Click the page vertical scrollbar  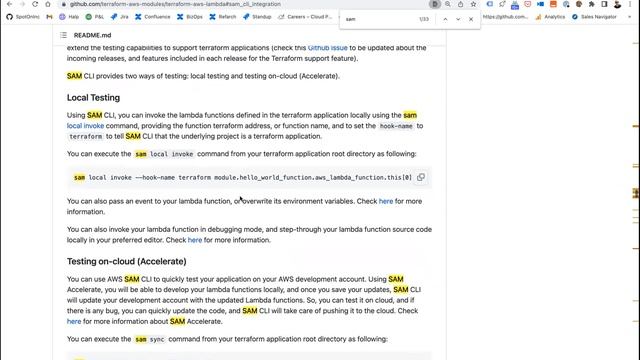pyautogui.click(x=636, y=192)
